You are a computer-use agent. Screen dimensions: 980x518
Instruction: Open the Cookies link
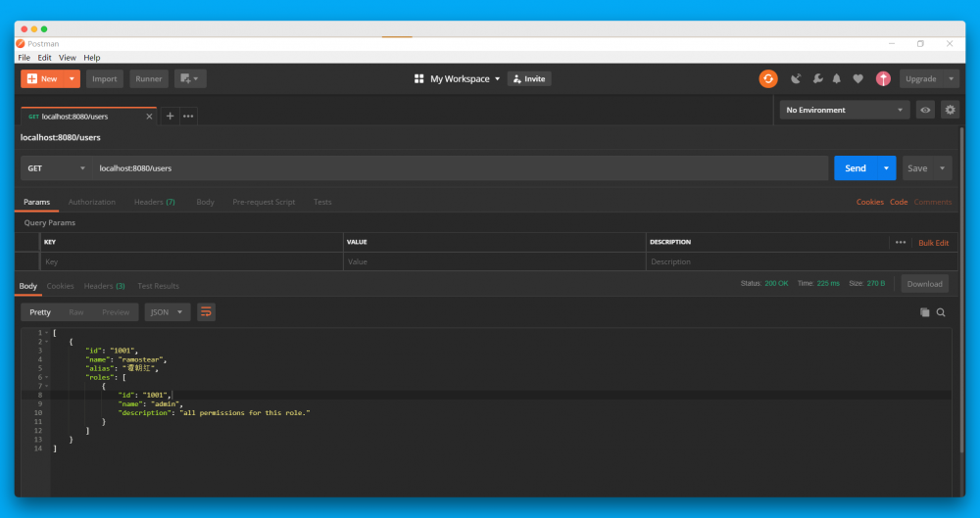[870, 202]
